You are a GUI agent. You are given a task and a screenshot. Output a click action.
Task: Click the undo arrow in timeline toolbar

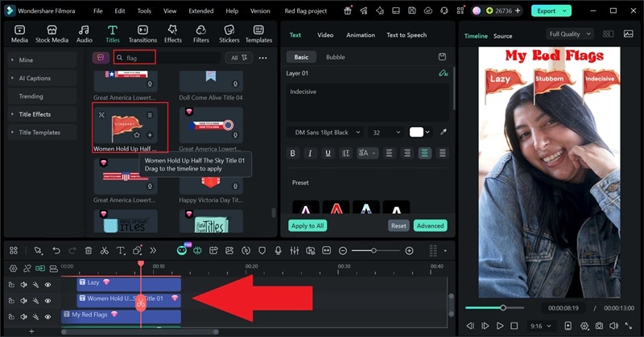(x=56, y=250)
